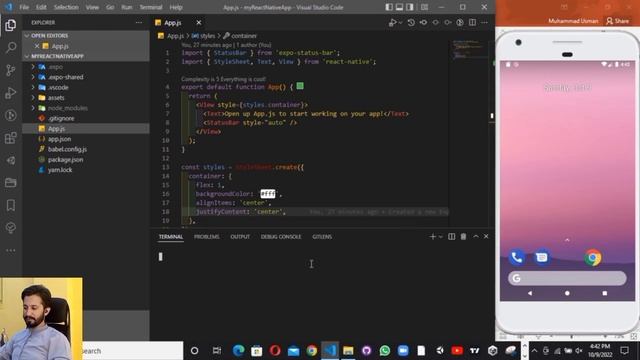Open Explorer panel more actions menu
Image resolution: width=640 pixels, height=360 pixels.
point(139,22)
